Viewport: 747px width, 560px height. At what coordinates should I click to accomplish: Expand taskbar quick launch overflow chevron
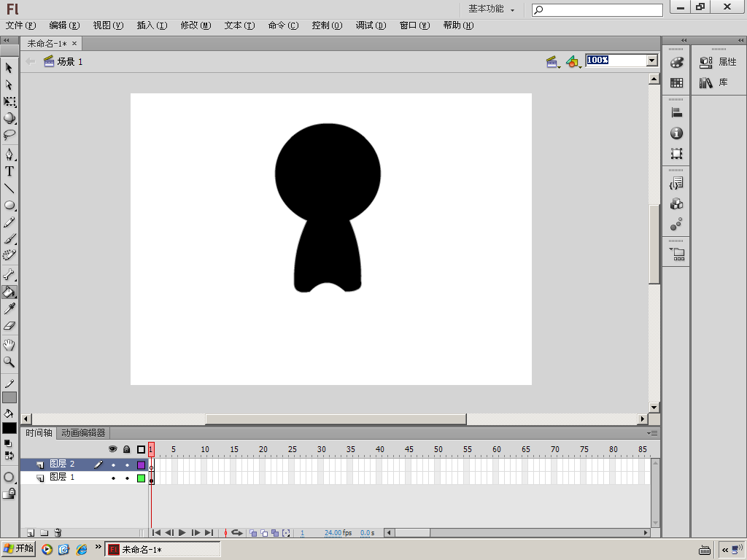[98, 547]
